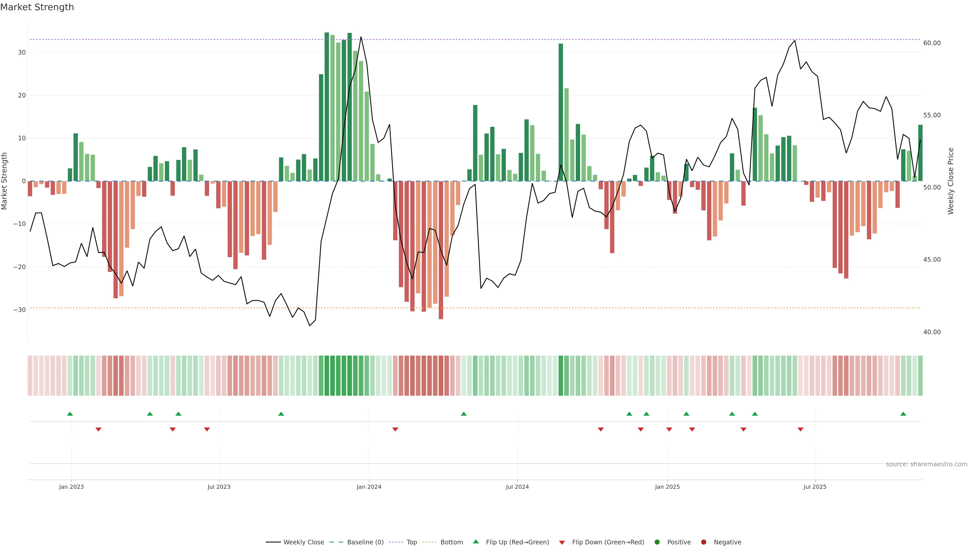This screenshot has height=551, width=980.
Task: Click Negative red circle legend icon
Action: [x=703, y=542]
